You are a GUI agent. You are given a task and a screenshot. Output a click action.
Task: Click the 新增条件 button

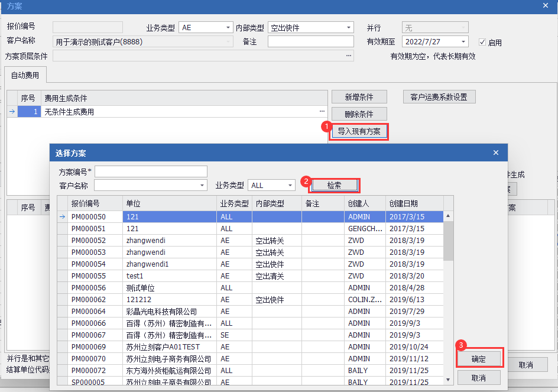coord(359,97)
